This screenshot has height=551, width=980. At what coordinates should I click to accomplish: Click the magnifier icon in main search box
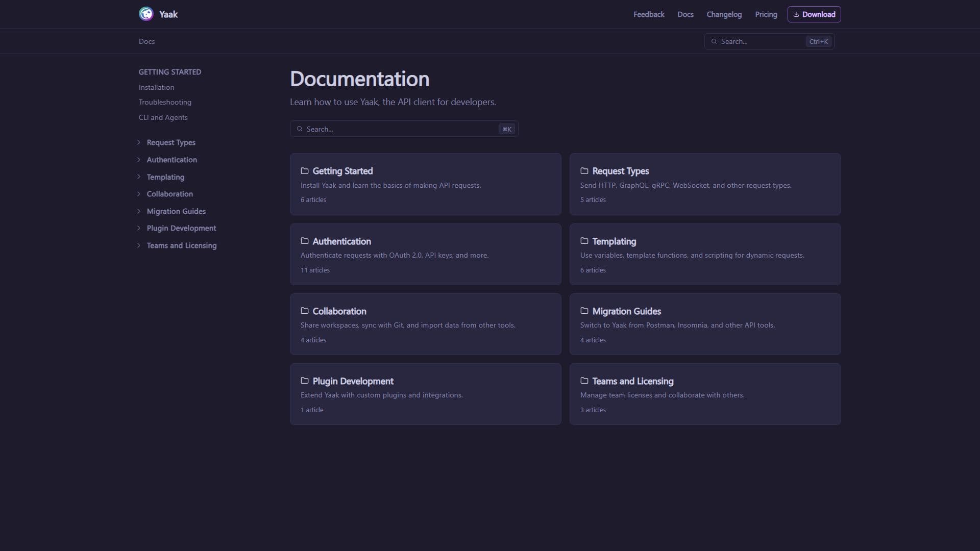point(300,129)
